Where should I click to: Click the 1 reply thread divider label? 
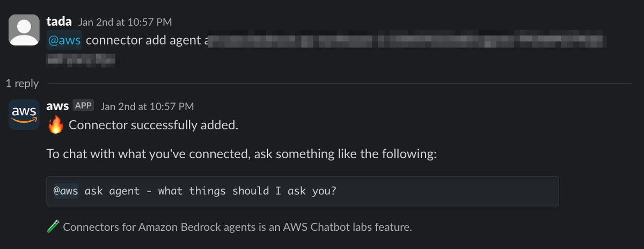click(x=22, y=83)
